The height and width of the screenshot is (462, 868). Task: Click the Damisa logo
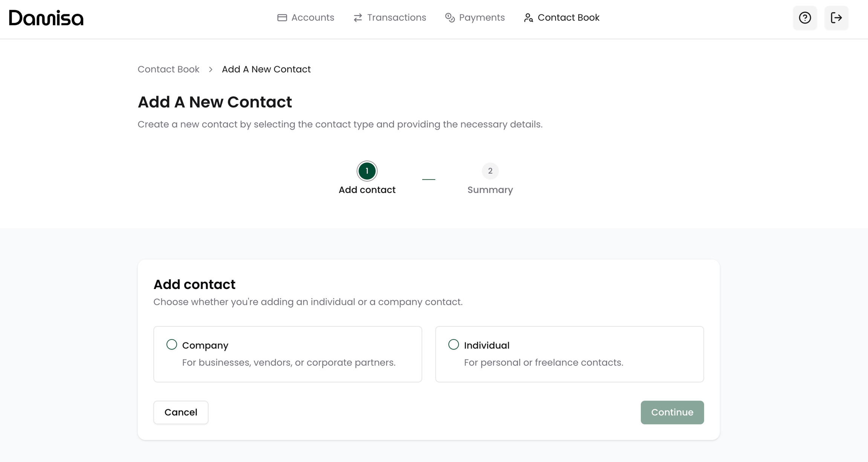point(46,18)
